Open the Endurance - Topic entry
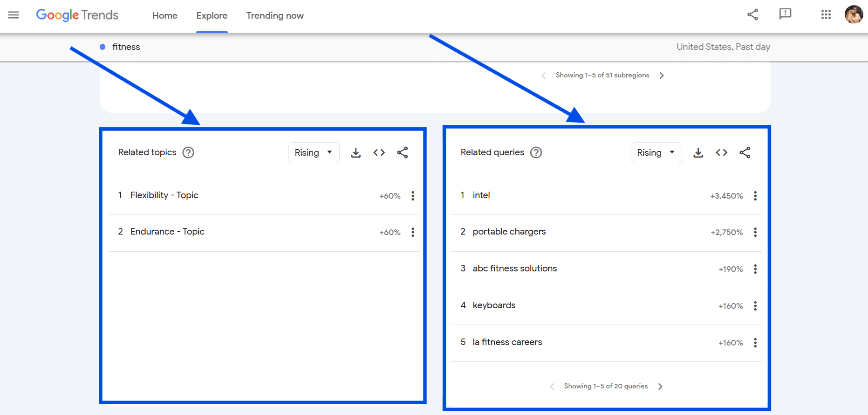Screen dimensions: 868x415 click(x=167, y=232)
